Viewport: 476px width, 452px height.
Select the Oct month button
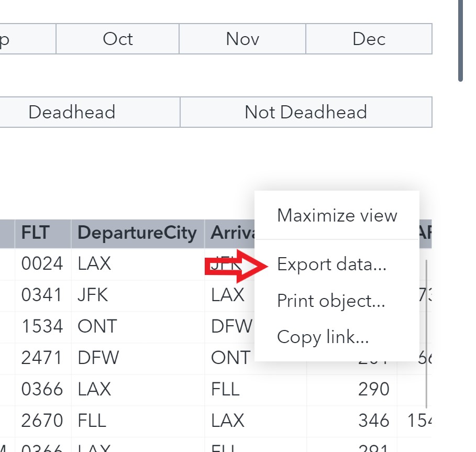(118, 39)
